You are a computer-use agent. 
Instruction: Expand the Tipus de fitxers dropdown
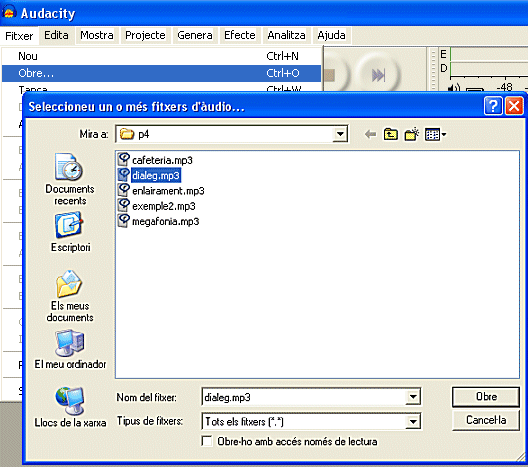coord(413,421)
